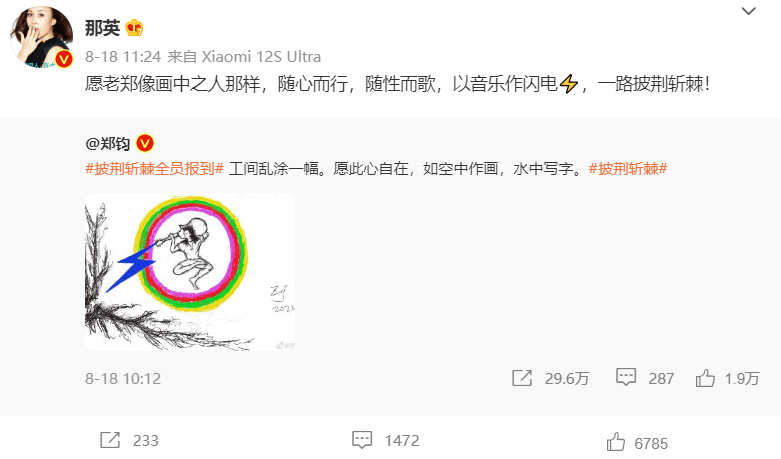Enlarge the rainbow circle drawing image
Screen dimensions: 781x459
coord(190,272)
